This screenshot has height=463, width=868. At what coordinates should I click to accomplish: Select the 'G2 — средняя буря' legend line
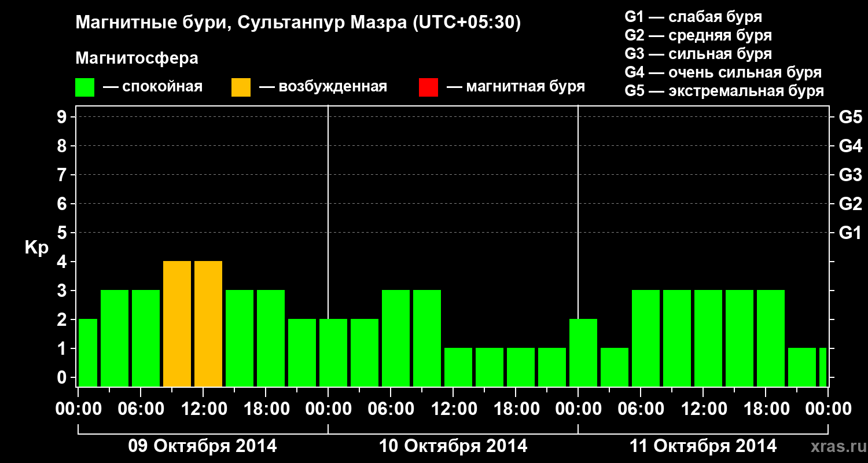coord(698,35)
